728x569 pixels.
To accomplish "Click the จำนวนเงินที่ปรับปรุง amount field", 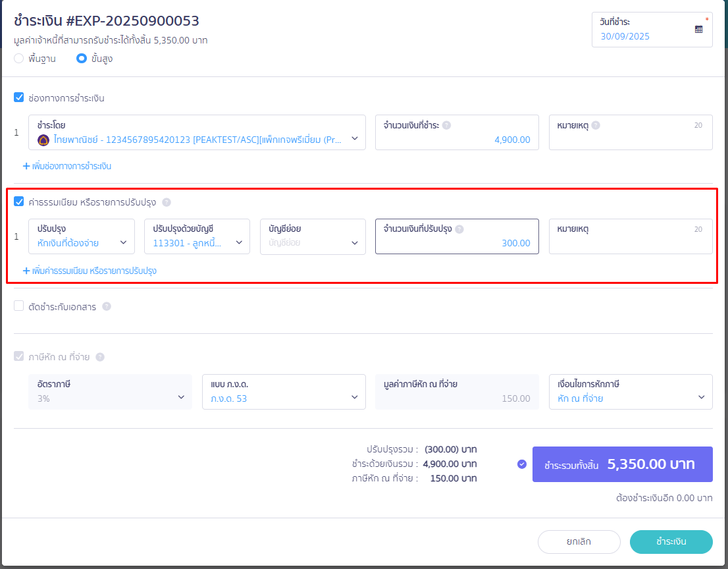I will click(x=457, y=243).
